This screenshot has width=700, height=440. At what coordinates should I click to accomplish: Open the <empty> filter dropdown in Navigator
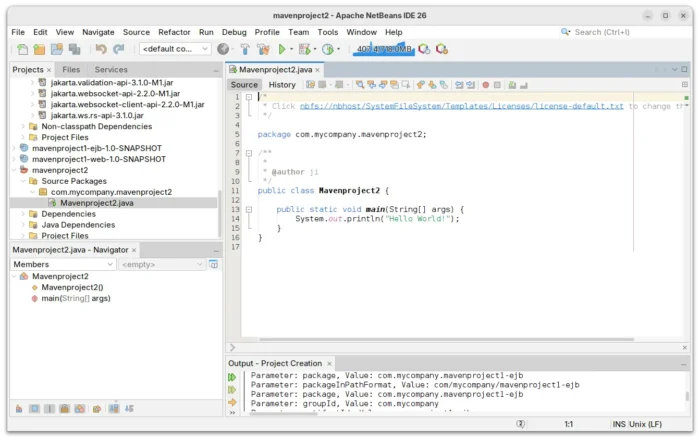162,265
